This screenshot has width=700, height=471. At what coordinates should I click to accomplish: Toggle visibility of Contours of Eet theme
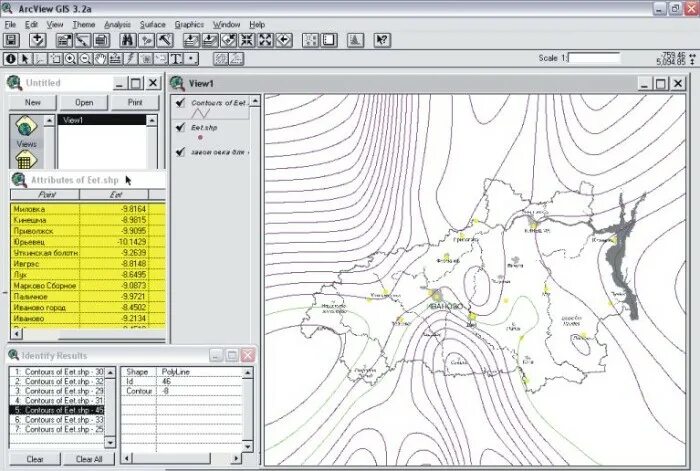tap(180, 103)
